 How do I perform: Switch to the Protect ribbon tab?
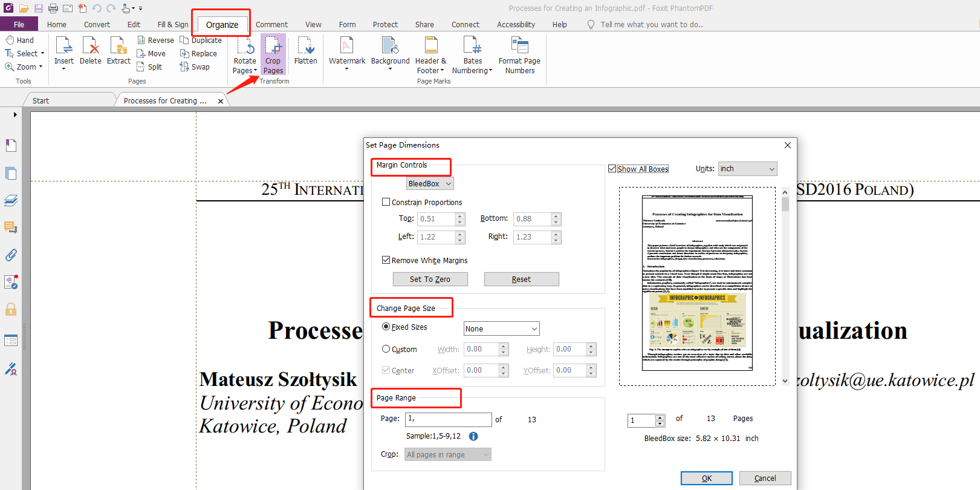coord(385,25)
